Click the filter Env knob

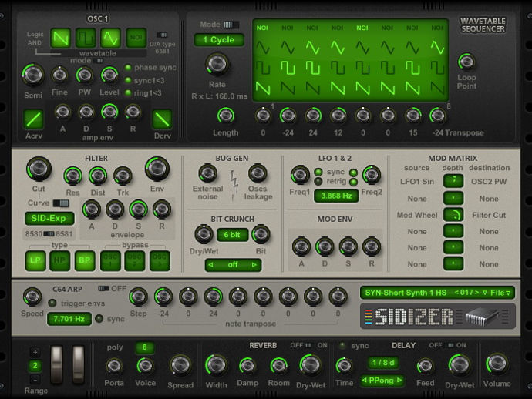[157, 169]
